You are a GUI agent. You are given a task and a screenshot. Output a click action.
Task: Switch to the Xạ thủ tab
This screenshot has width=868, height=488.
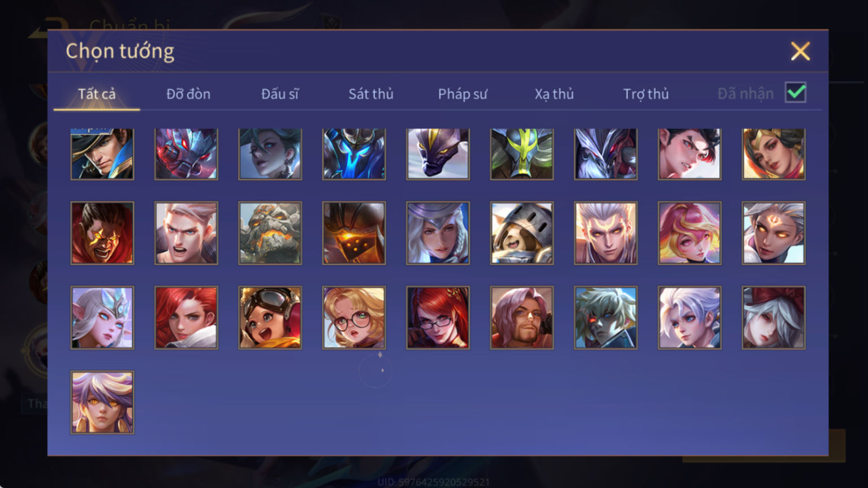554,94
